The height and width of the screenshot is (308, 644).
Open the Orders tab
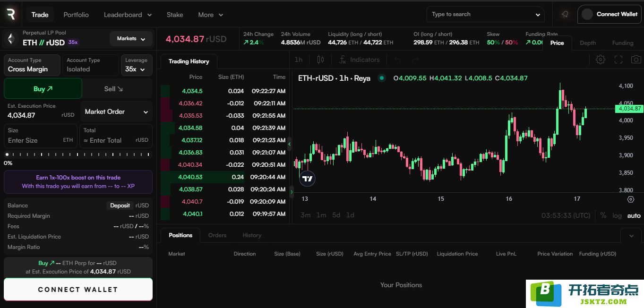tap(217, 235)
